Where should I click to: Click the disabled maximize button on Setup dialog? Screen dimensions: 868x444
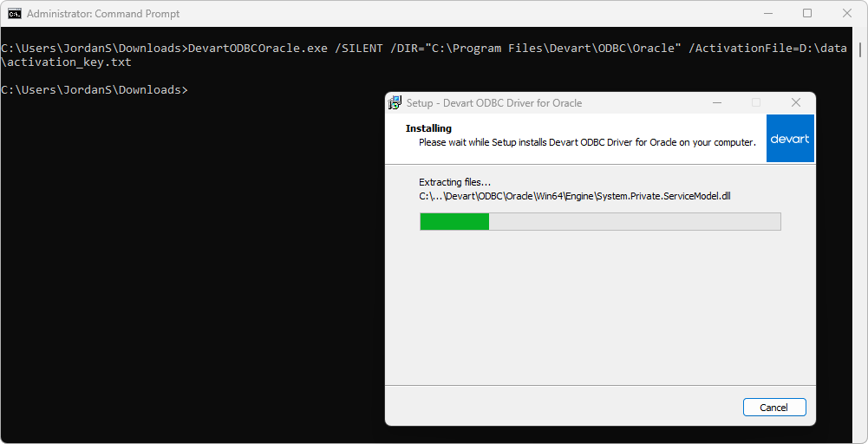756,102
